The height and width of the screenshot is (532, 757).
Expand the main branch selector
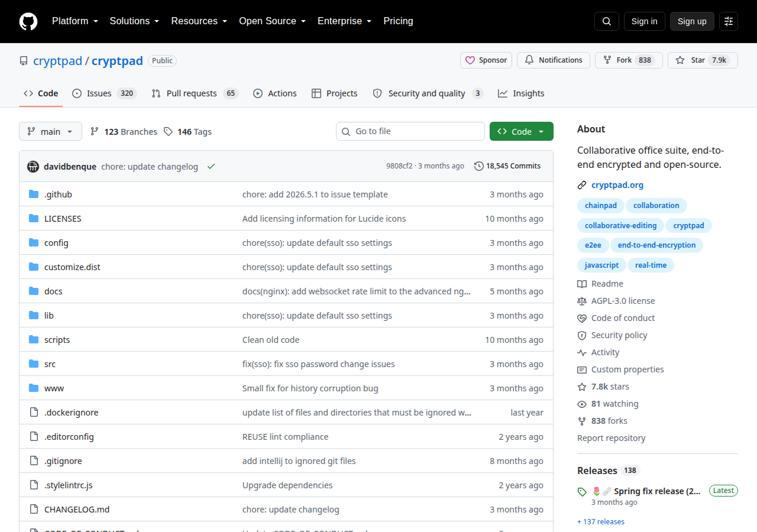(x=50, y=131)
